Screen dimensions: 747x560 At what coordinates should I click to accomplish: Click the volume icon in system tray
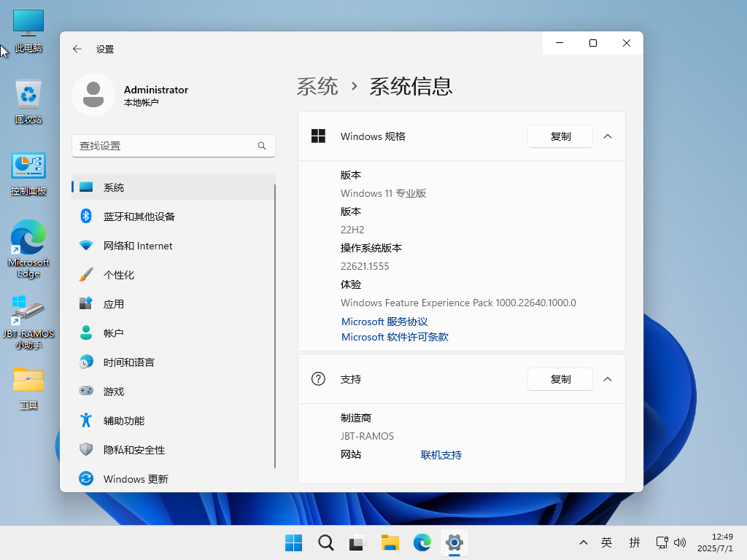pos(680,542)
